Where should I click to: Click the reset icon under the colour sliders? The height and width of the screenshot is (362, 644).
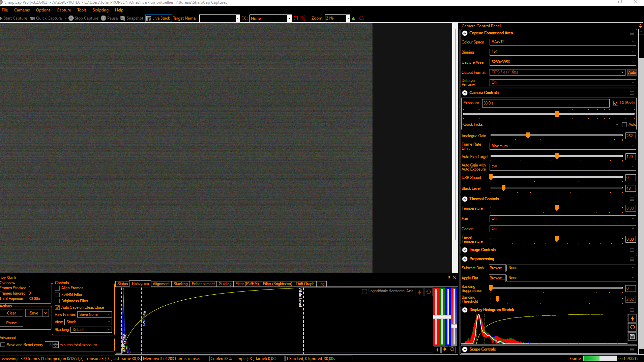[452, 350]
